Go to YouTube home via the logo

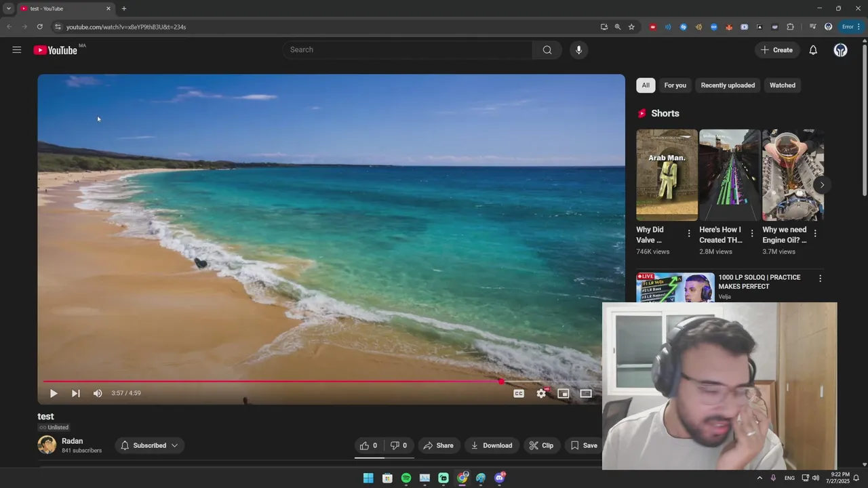(x=56, y=50)
